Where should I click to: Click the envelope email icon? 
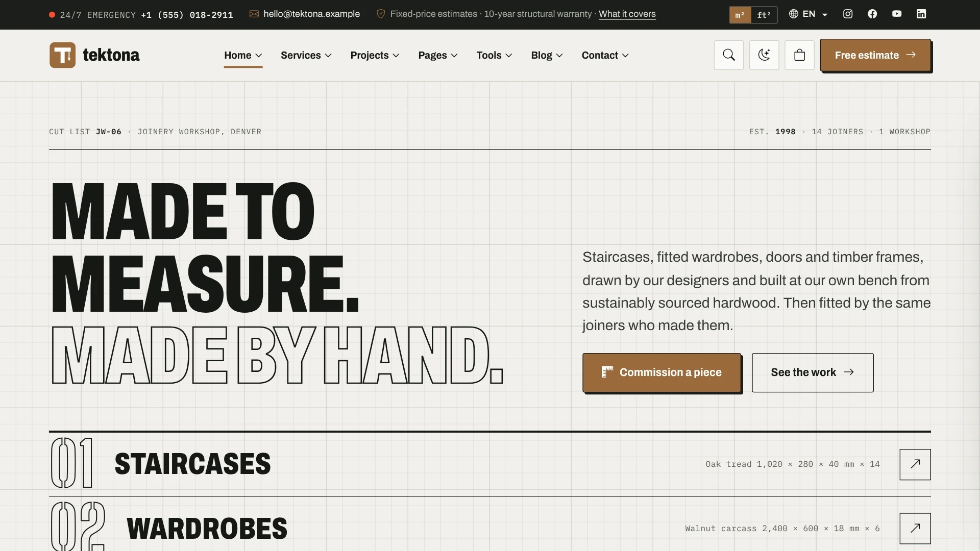254,14
